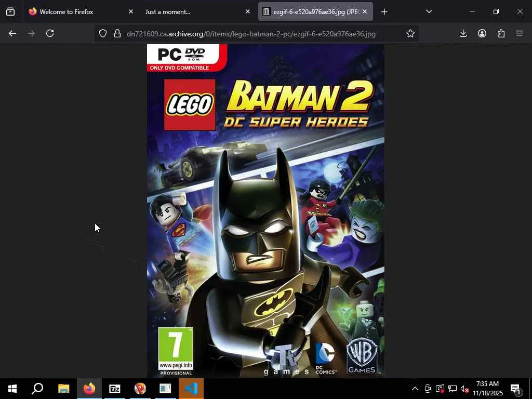Click the LEGO Batman 2 cover image
532x399 pixels.
265,211
